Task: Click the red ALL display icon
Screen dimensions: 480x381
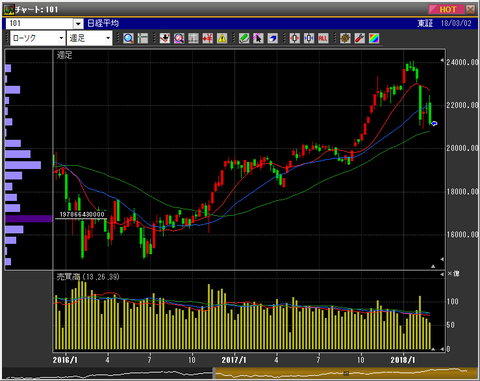Action: click(x=323, y=38)
